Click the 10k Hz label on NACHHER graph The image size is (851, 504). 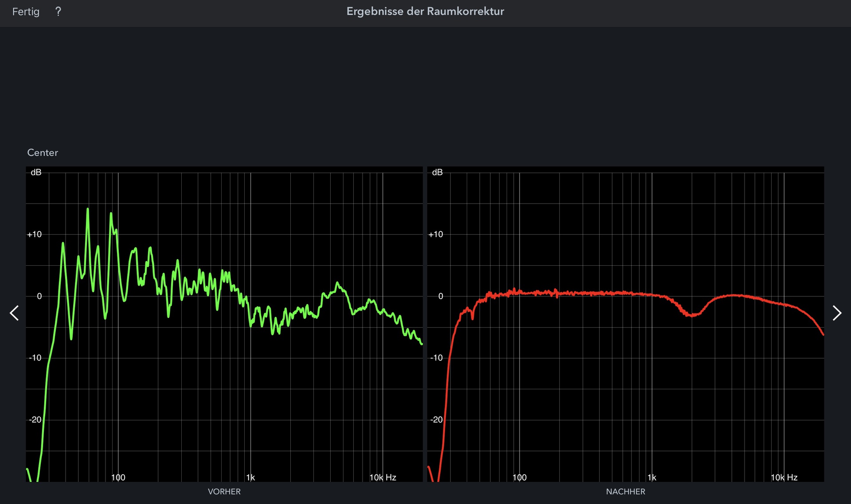click(784, 477)
